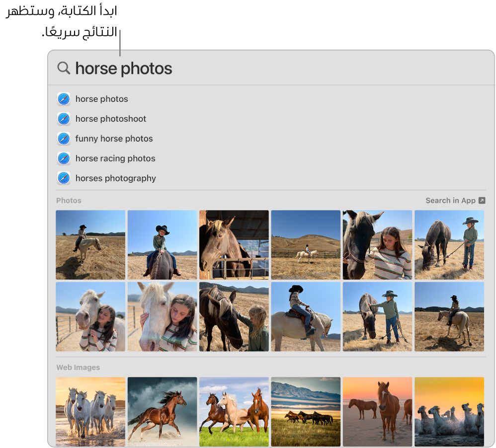The height and width of the screenshot is (448, 496).
Task: Select the 'horse photoshoot' suggestion text
Action: [111, 119]
